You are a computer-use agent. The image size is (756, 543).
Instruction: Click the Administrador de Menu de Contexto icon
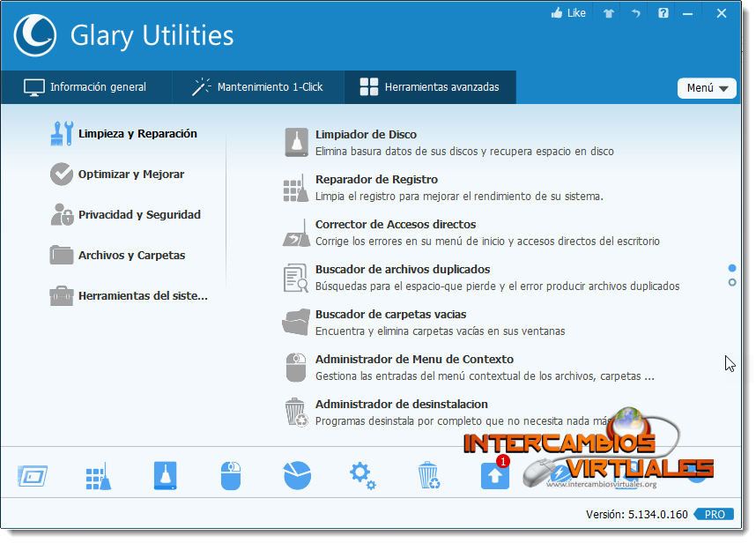point(296,368)
